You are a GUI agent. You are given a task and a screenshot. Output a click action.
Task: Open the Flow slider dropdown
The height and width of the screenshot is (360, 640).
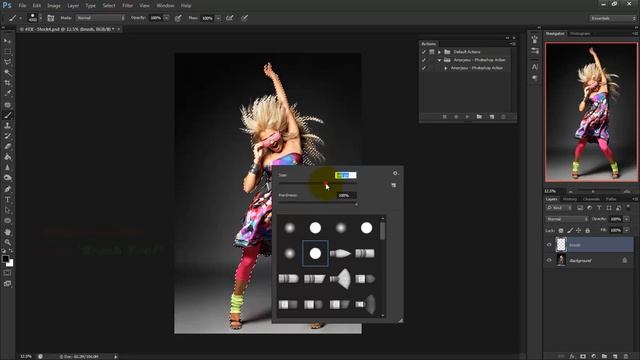(x=218, y=18)
